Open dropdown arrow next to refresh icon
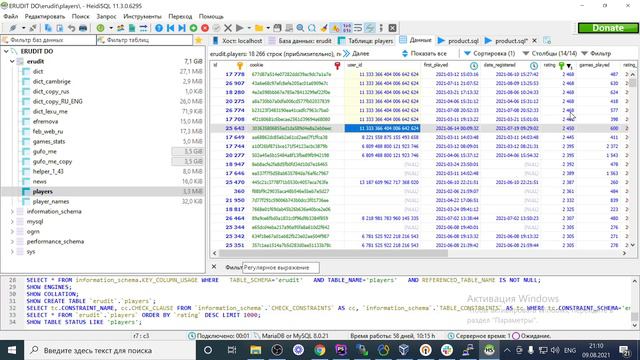 tap(110, 28)
